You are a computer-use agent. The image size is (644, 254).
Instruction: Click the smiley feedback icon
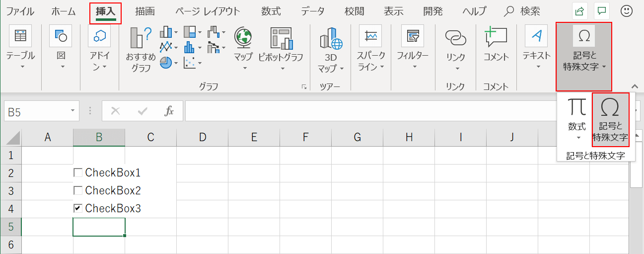click(x=627, y=10)
